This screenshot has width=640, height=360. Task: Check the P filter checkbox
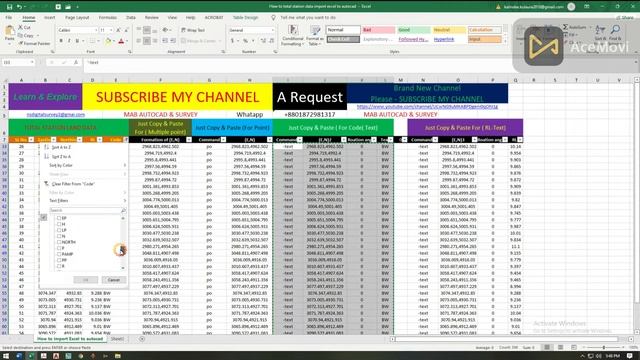tap(59, 248)
